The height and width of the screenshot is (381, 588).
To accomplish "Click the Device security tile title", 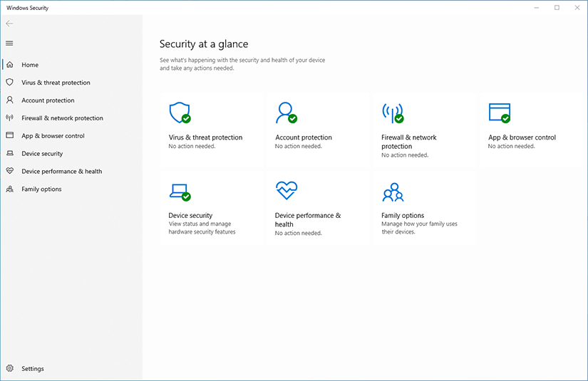I will pos(190,215).
